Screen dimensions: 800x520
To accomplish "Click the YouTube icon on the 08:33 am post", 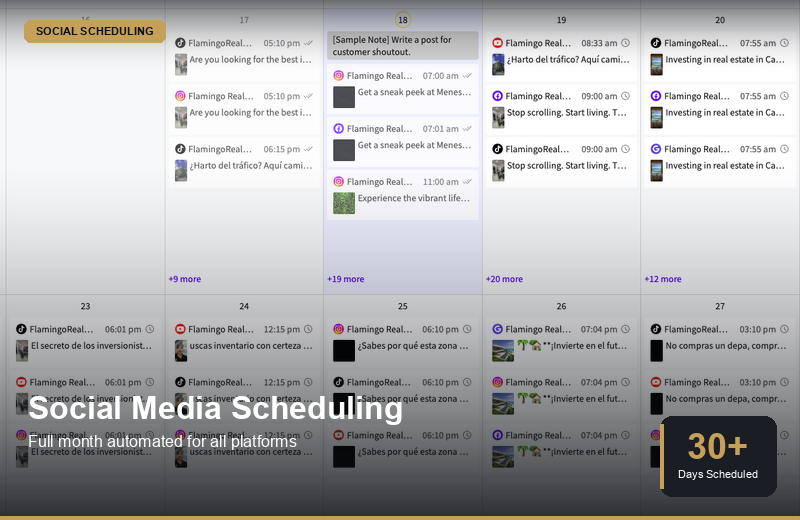I will click(497, 43).
